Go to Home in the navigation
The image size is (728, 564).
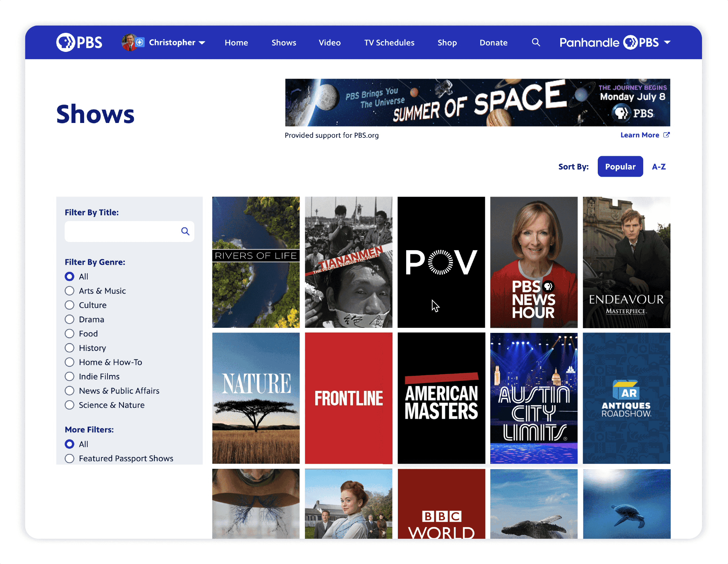click(236, 43)
